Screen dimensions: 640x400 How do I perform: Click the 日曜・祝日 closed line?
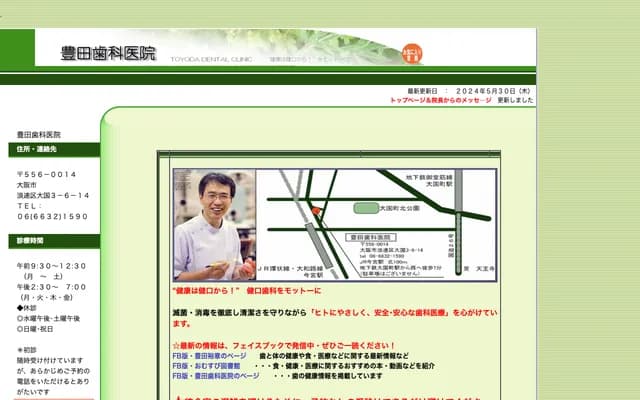[35, 329]
